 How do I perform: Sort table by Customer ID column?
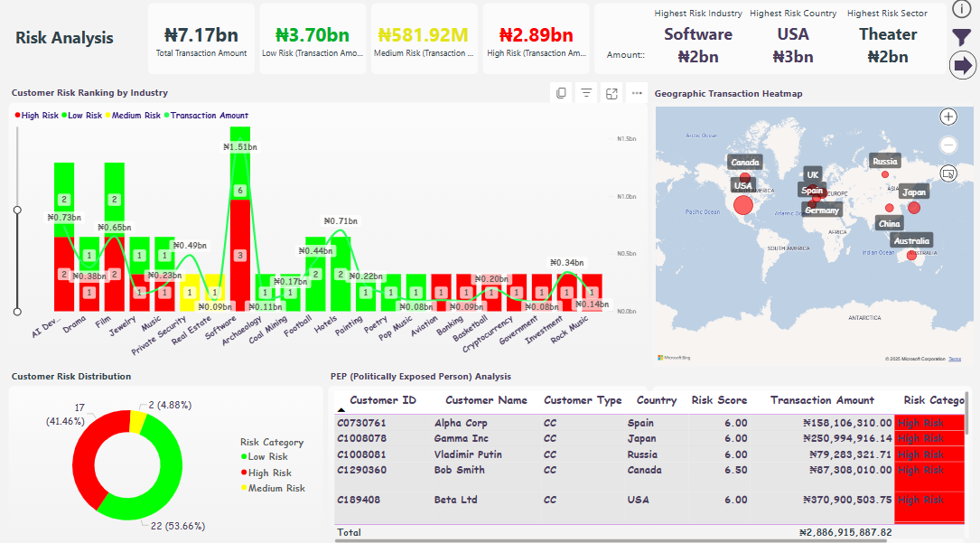[383, 400]
